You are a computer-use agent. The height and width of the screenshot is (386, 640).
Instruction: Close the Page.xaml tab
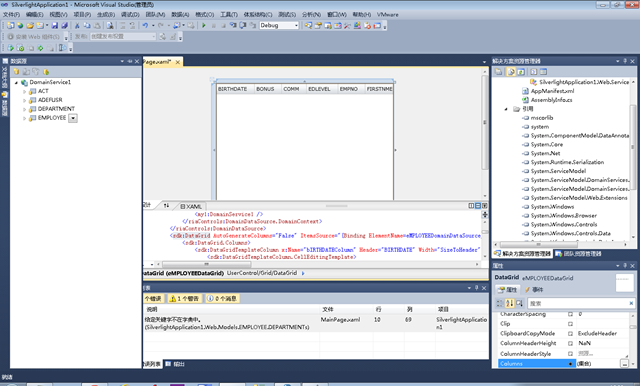pyautogui.click(x=178, y=62)
